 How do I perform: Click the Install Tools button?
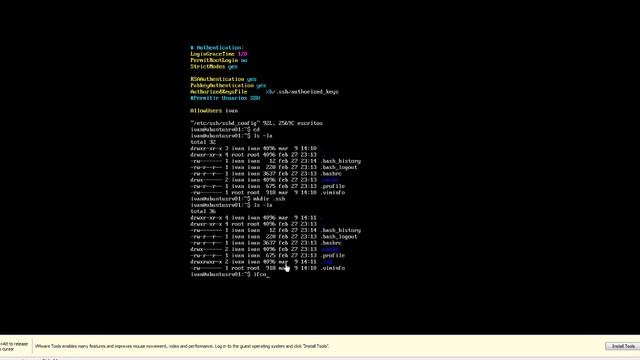pos(622,346)
